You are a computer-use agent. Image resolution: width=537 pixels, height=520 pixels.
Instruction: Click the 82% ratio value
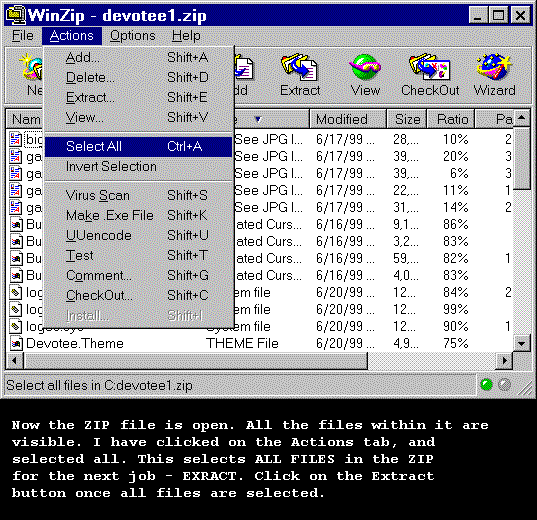[455, 258]
